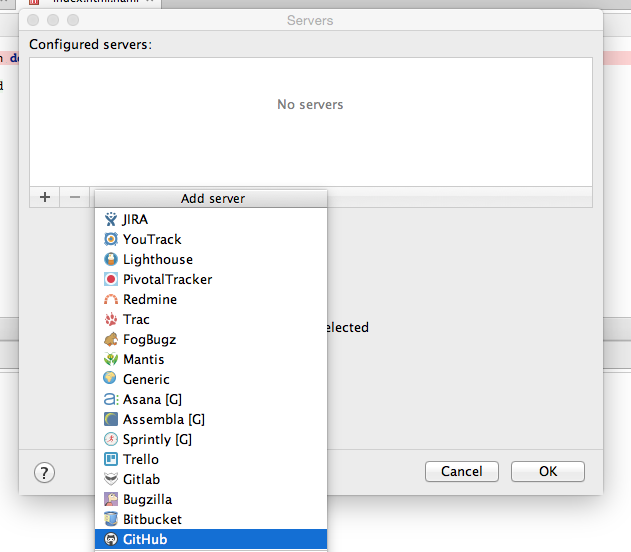Choose Redmine server type
Viewport: 631px width, 552px height.
pyautogui.click(x=211, y=299)
